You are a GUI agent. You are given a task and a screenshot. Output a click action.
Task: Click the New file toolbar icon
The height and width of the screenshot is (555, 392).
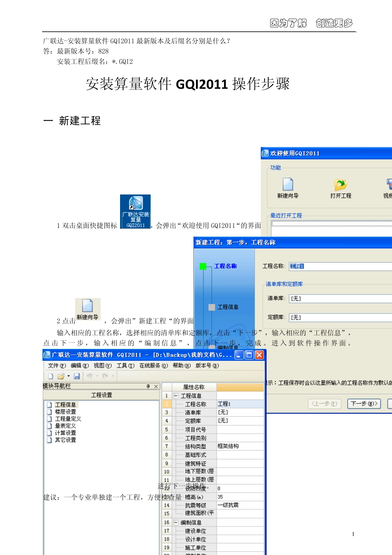[51, 376]
